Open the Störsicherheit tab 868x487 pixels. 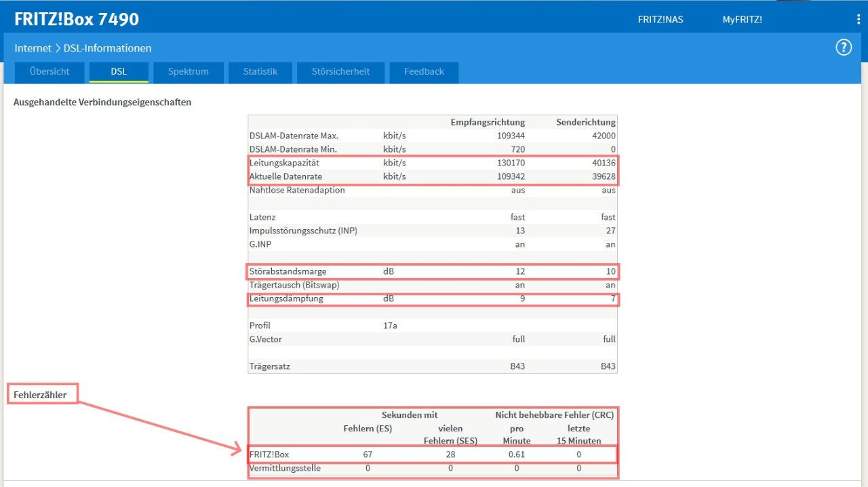pyautogui.click(x=341, y=72)
